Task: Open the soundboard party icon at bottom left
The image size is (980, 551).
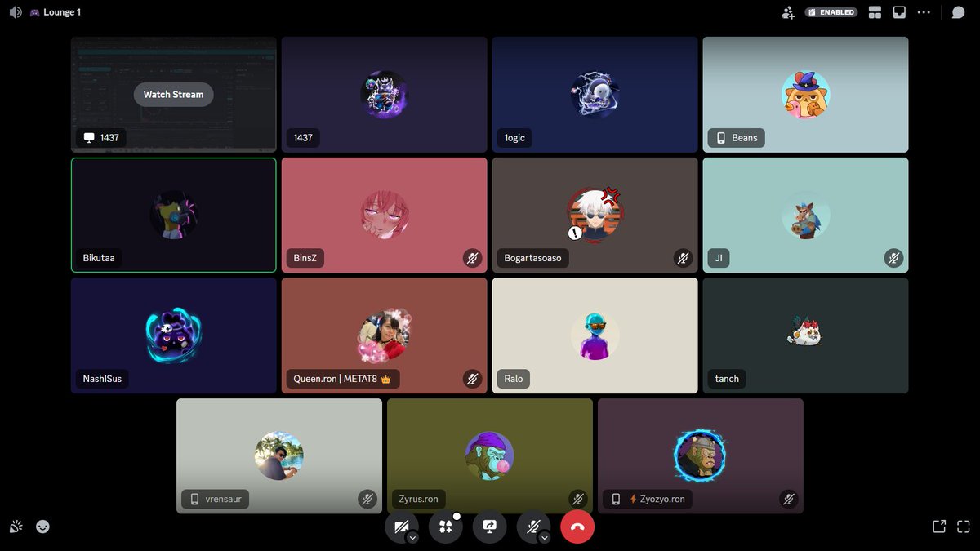Action: point(16,527)
